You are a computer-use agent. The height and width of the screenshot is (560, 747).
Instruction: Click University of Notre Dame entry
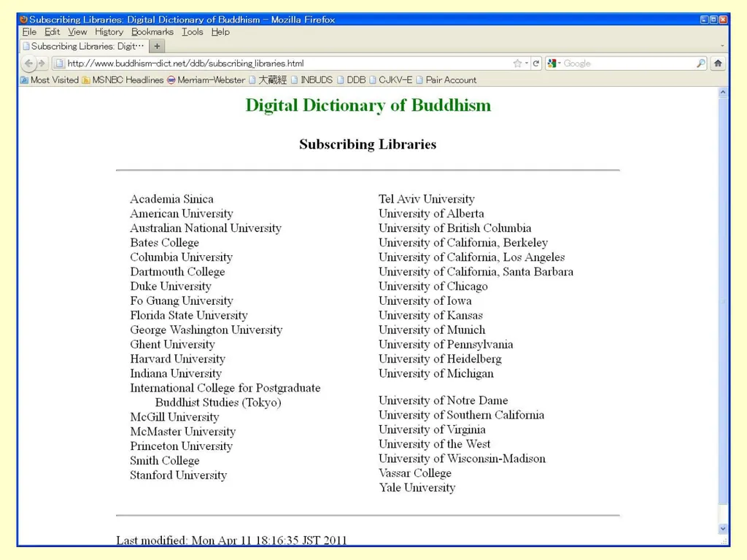(x=443, y=400)
